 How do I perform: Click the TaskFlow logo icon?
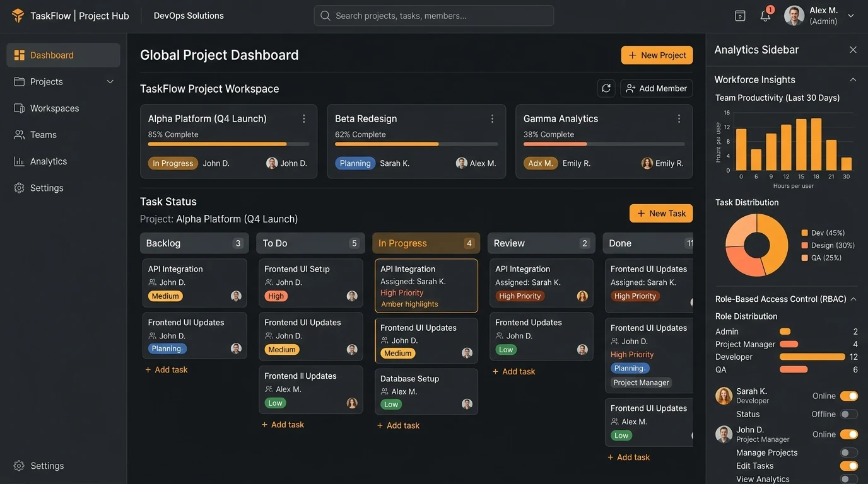pos(18,16)
